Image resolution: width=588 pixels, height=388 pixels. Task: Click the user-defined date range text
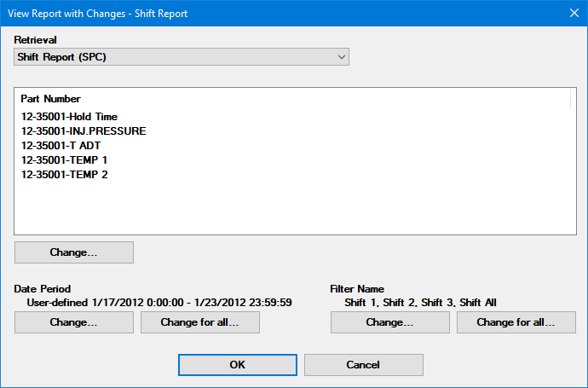point(159,302)
